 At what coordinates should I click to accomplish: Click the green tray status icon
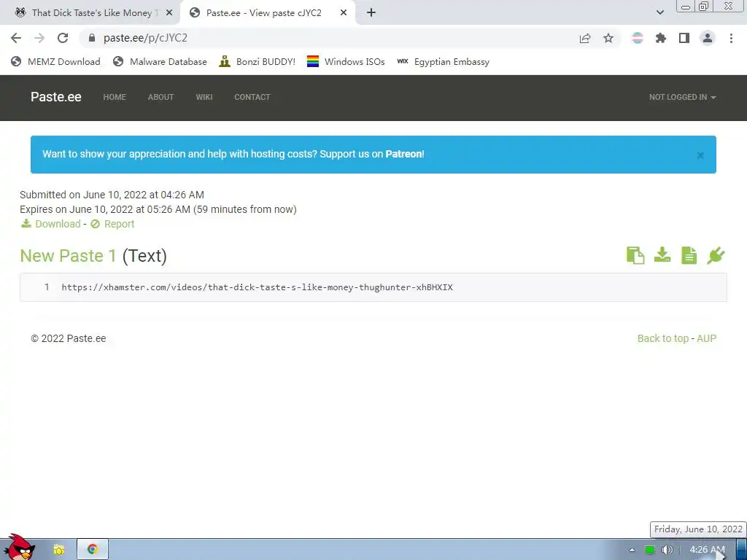pyautogui.click(x=649, y=550)
